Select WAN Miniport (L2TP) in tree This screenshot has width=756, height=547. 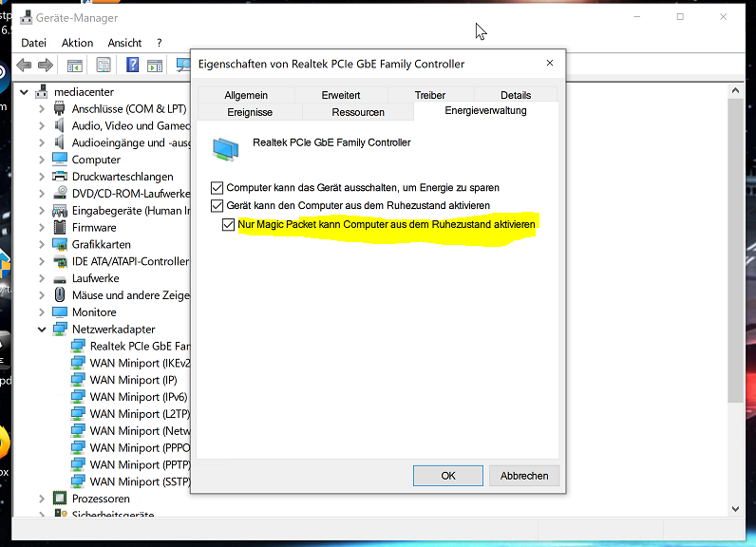click(140, 414)
